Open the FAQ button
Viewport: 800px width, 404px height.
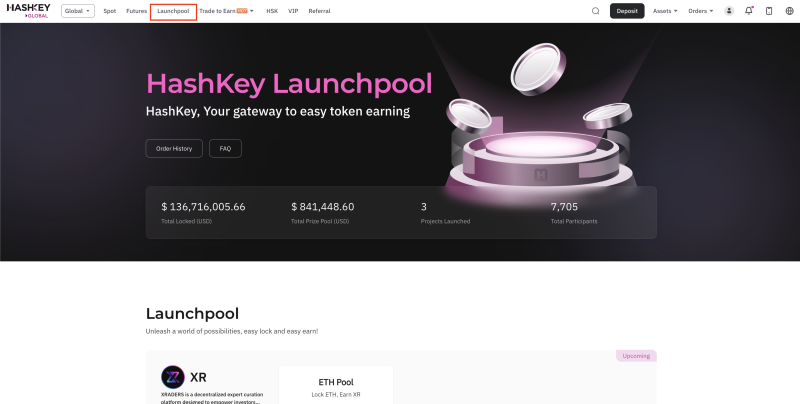click(225, 148)
